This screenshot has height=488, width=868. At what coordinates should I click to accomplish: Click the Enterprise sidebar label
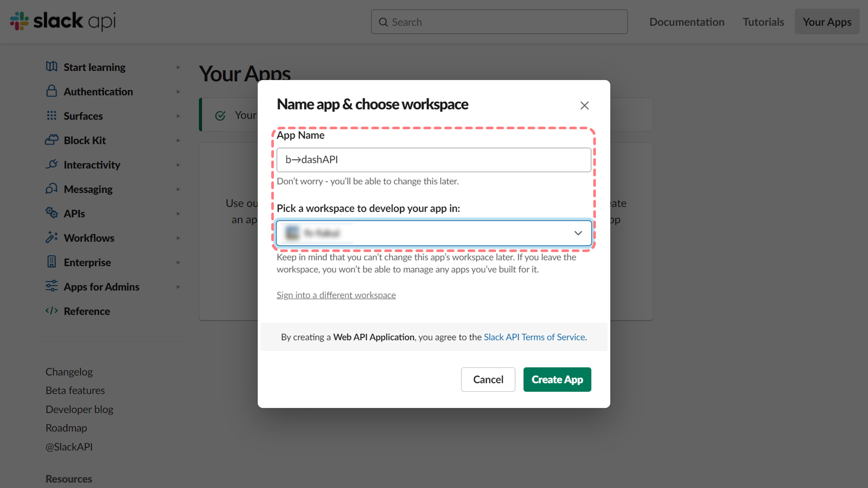click(x=87, y=262)
